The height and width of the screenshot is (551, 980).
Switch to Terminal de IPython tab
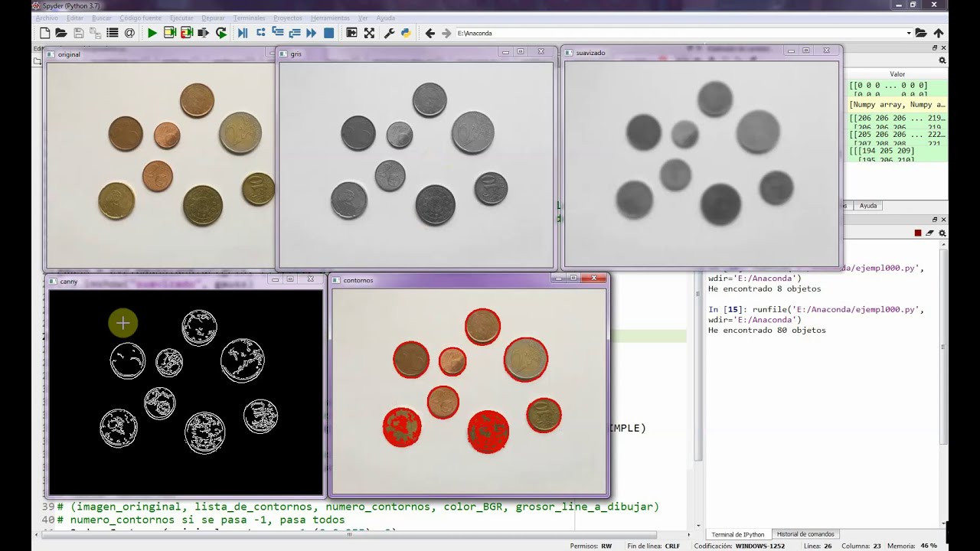pos(737,534)
